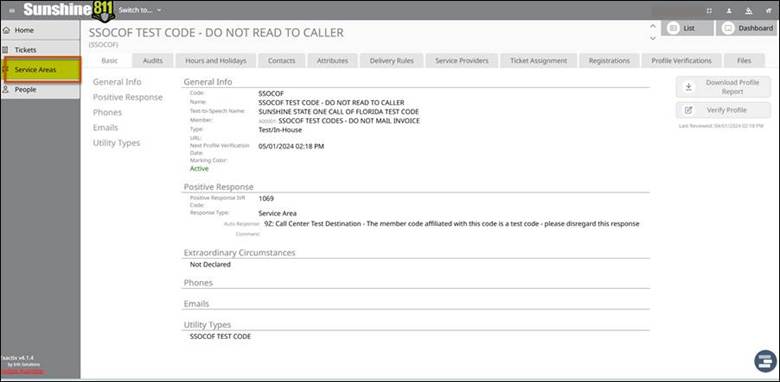
Task: Open Tickets in the sidebar
Action: [40, 50]
